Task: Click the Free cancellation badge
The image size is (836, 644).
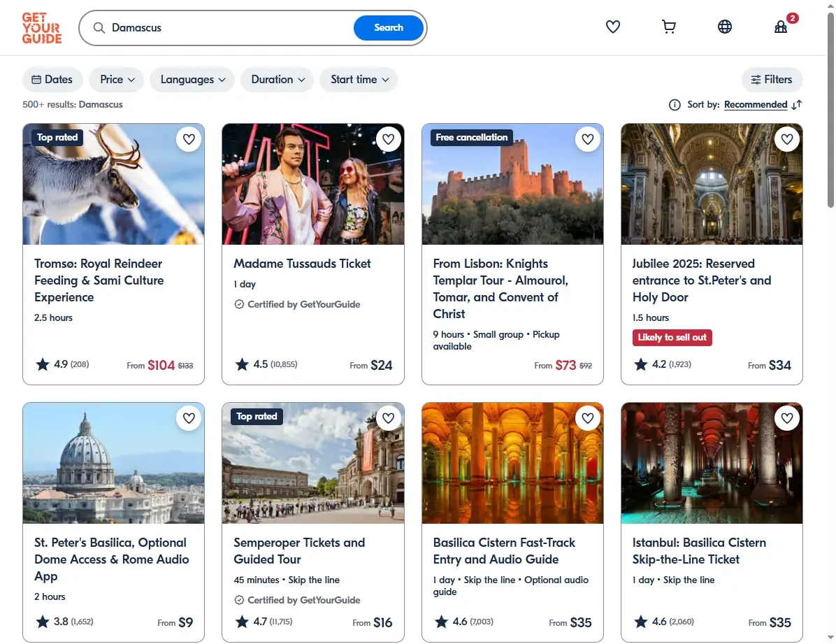Action: click(x=471, y=138)
